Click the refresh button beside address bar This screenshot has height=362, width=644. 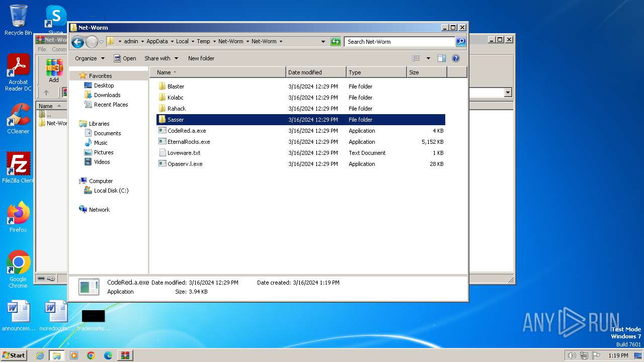[x=336, y=42]
